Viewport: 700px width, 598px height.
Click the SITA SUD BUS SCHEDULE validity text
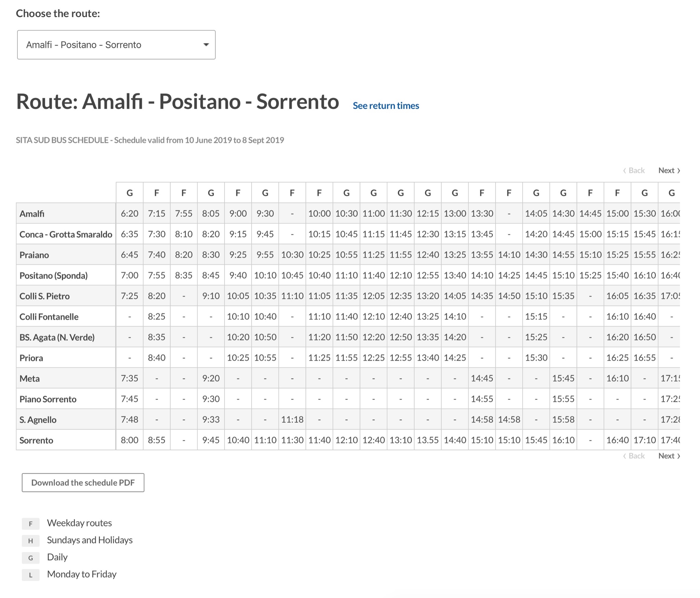click(150, 140)
